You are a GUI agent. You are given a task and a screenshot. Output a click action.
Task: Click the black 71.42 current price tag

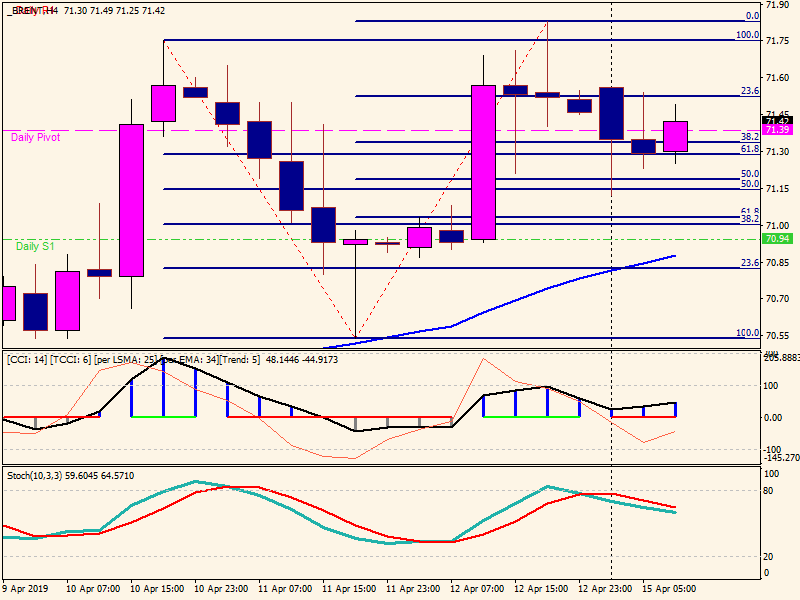point(777,121)
